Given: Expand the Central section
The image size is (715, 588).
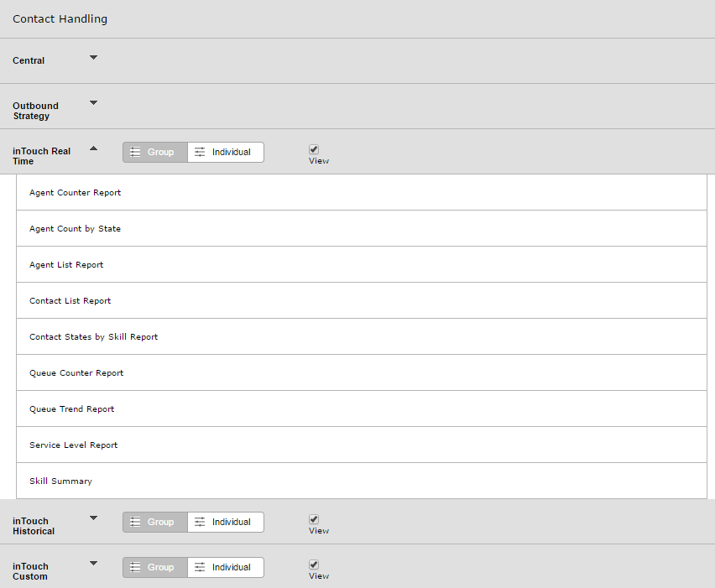Looking at the screenshot, I should (x=93, y=57).
